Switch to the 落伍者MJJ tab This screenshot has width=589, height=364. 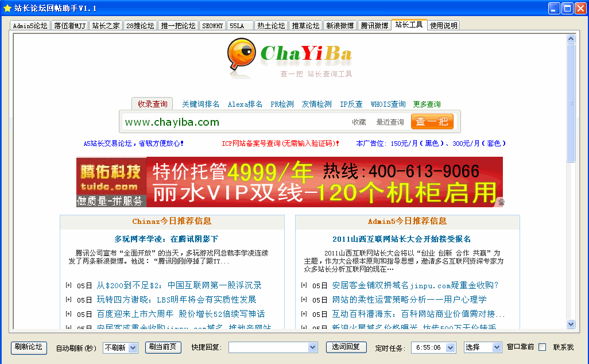point(70,25)
